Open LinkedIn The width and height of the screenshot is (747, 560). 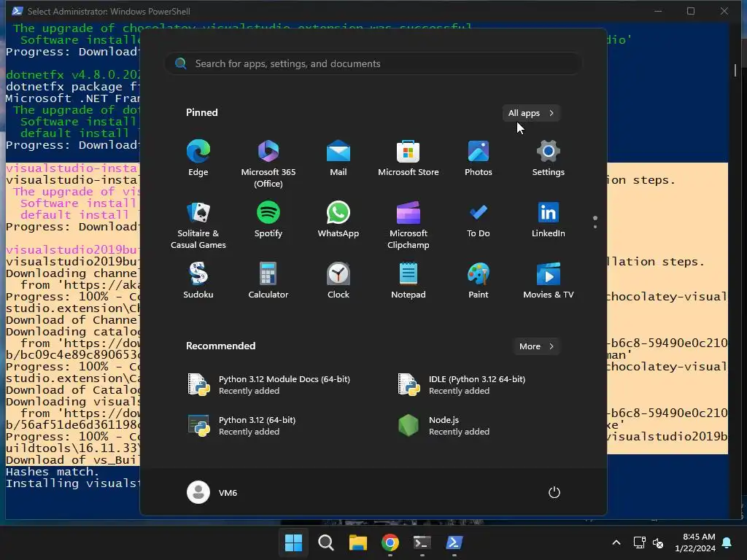(549, 220)
